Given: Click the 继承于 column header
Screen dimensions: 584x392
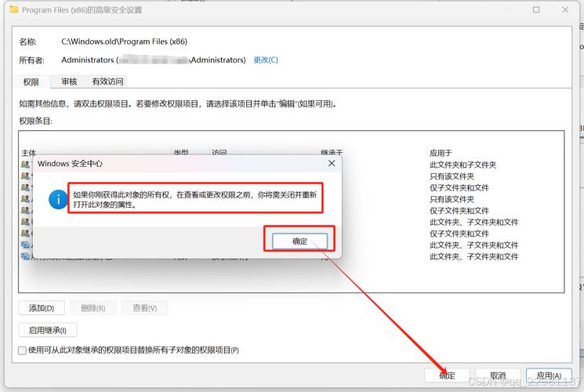Looking at the screenshot, I should tap(332, 153).
